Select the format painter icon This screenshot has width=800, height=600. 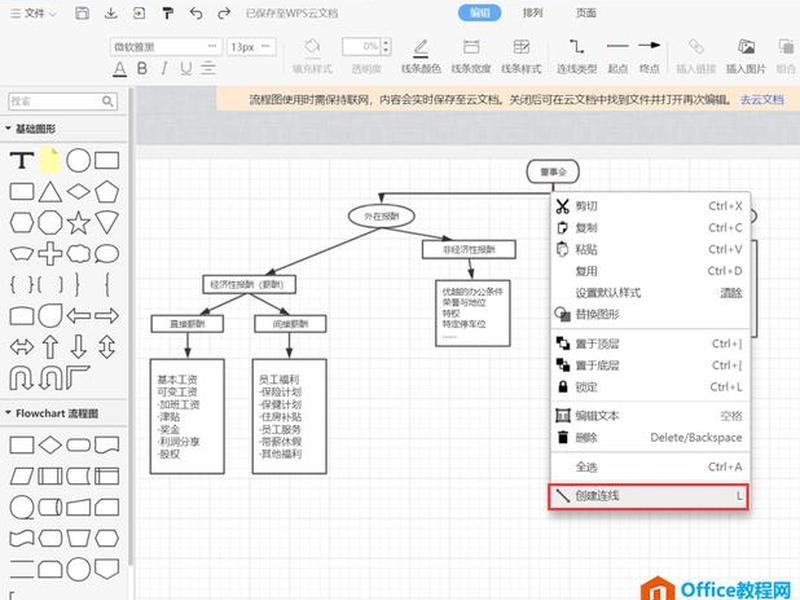click(x=167, y=13)
